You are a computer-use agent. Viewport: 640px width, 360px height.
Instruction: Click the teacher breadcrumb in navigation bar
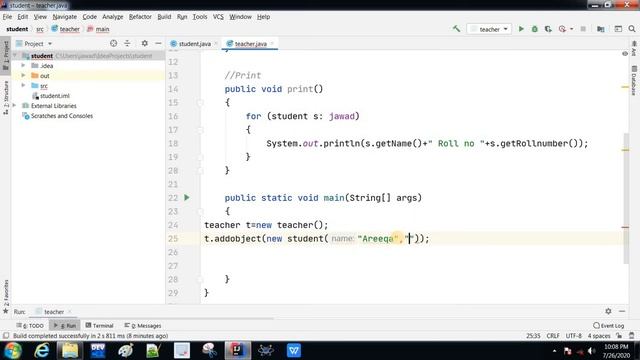pyautogui.click(x=65, y=29)
